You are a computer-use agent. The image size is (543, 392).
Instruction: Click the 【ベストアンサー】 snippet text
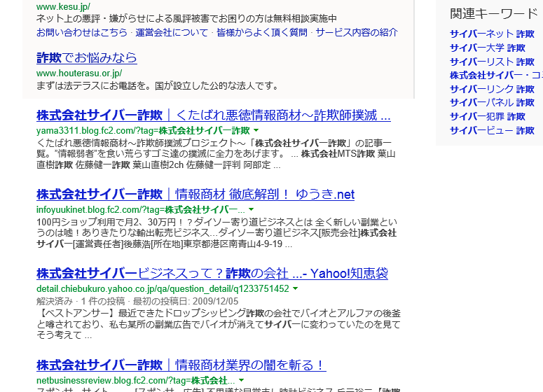pyautogui.click(x=219, y=324)
